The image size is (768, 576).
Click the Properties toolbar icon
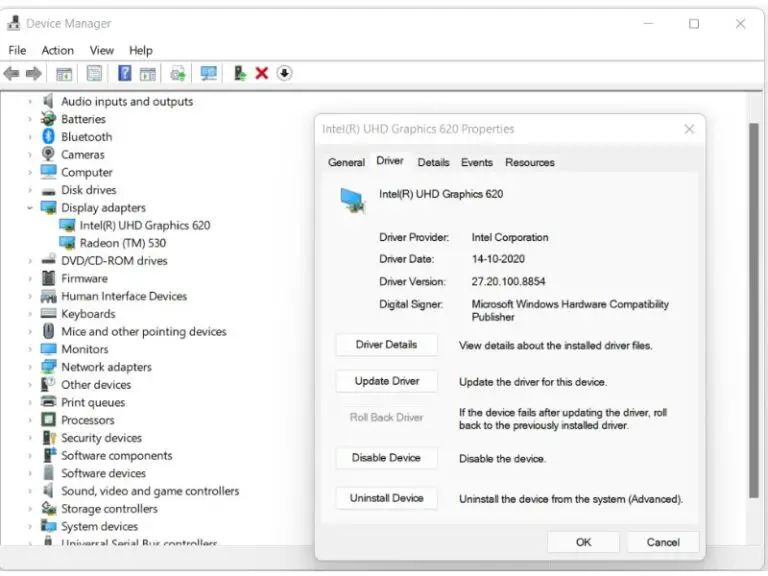(95, 73)
